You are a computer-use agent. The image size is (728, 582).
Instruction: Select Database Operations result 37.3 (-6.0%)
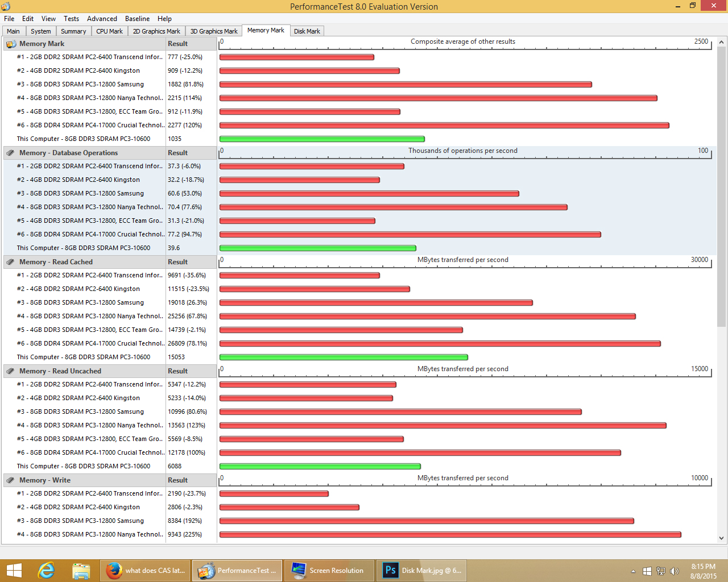click(184, 166)
